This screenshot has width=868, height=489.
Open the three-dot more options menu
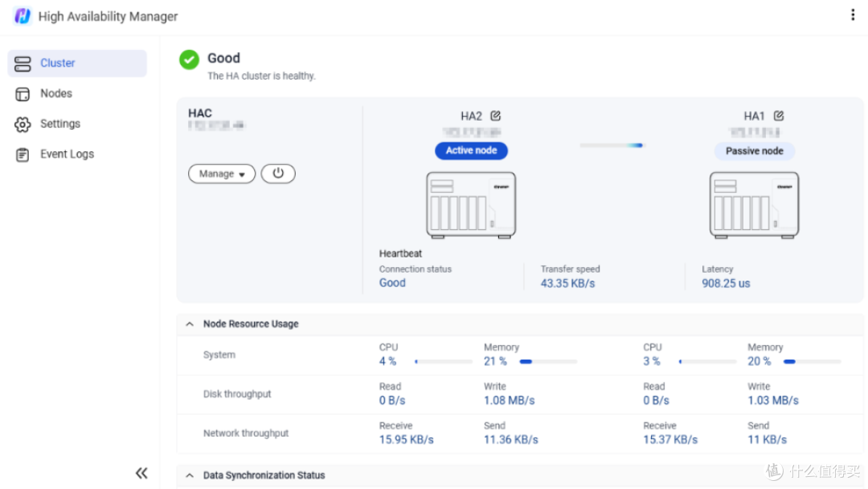853,15
